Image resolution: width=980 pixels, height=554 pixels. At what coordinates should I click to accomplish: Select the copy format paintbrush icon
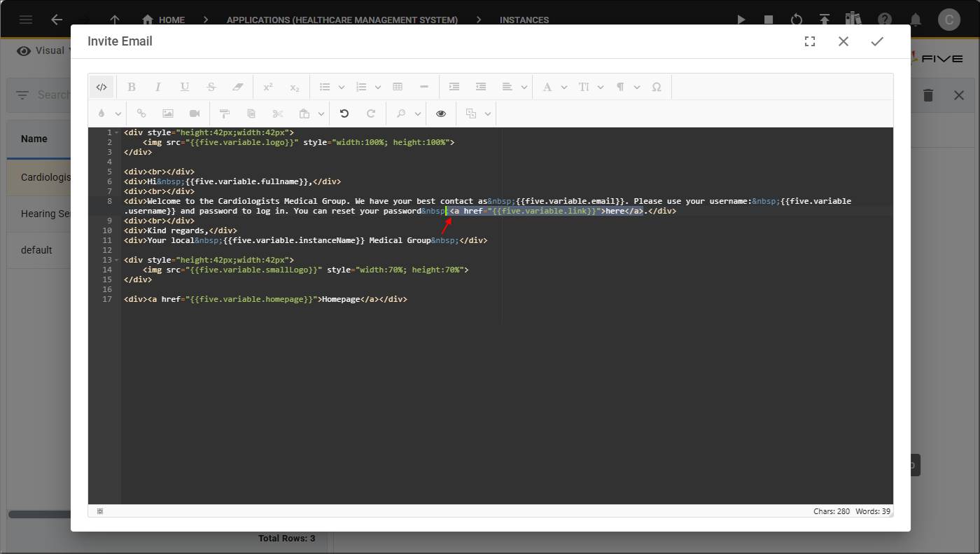click(225, 113)
